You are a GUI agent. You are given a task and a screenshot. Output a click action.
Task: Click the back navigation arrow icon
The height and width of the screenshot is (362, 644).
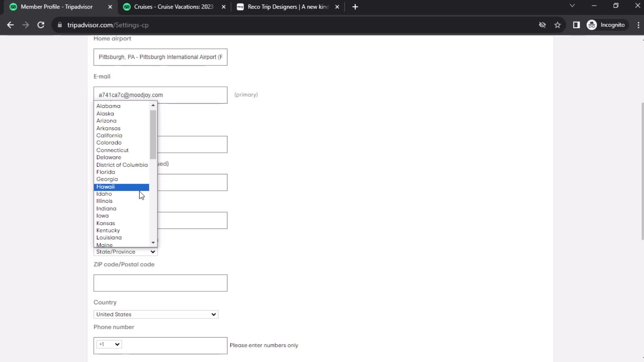[11, 25]
